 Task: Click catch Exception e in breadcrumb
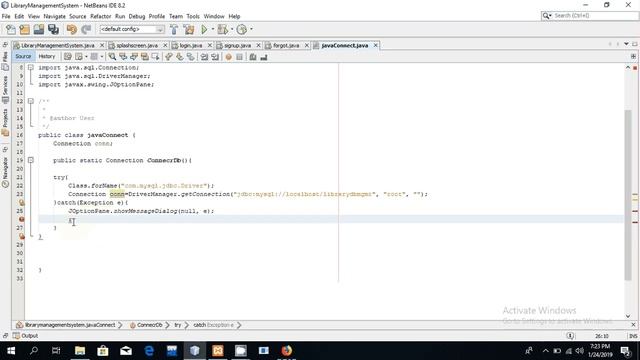tap(213, 325)
